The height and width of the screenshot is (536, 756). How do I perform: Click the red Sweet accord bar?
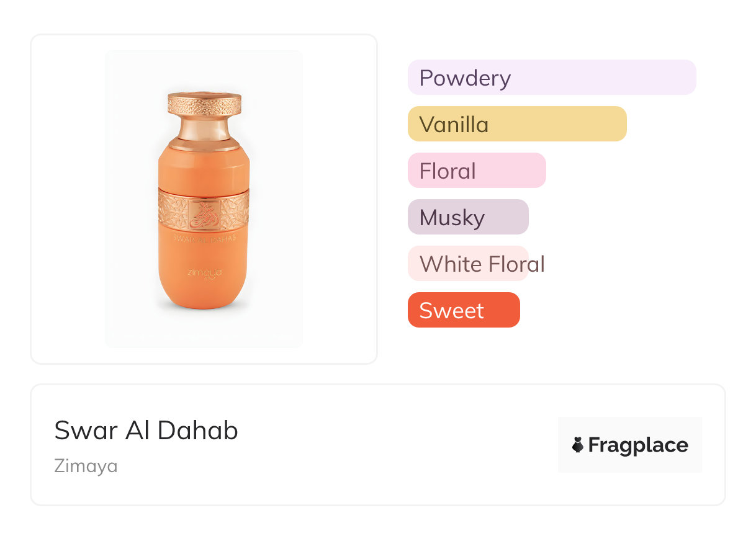tap(463, 310)
